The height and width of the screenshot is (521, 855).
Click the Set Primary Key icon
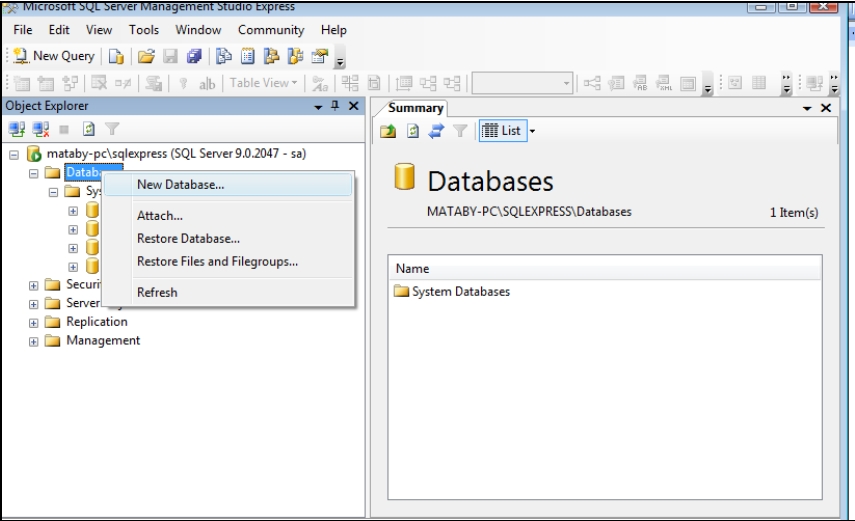pos(183,83)
